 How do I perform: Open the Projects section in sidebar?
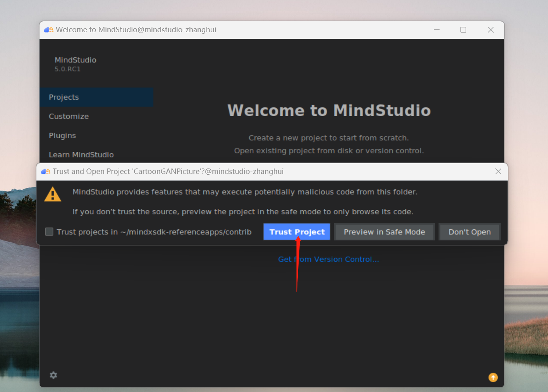(96, 97)
